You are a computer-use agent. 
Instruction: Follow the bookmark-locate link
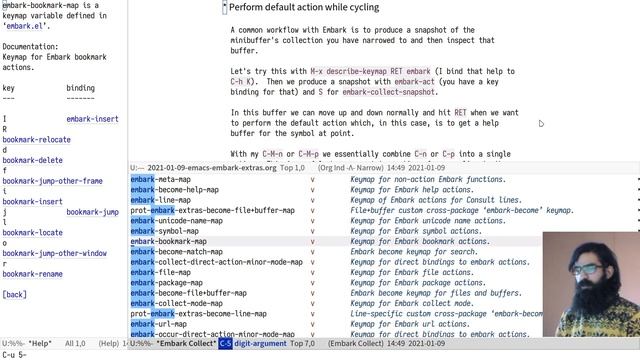tap(32, 233)
